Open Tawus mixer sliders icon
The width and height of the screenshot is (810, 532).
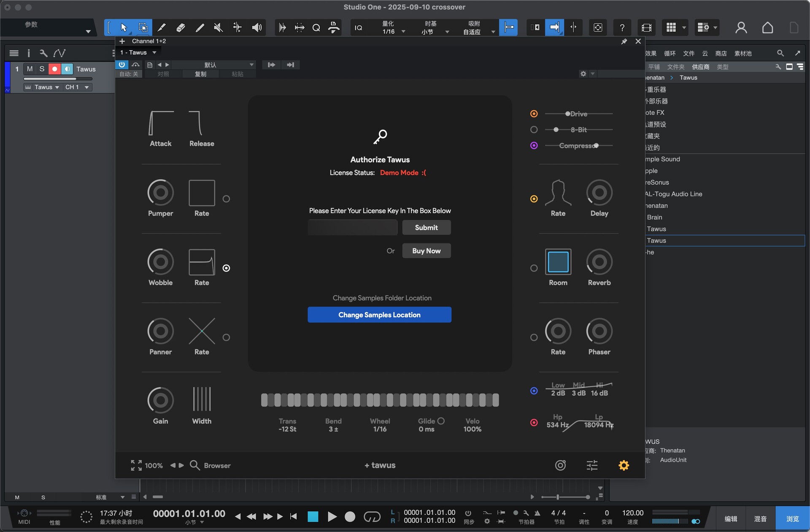click(x=592, y=465)
